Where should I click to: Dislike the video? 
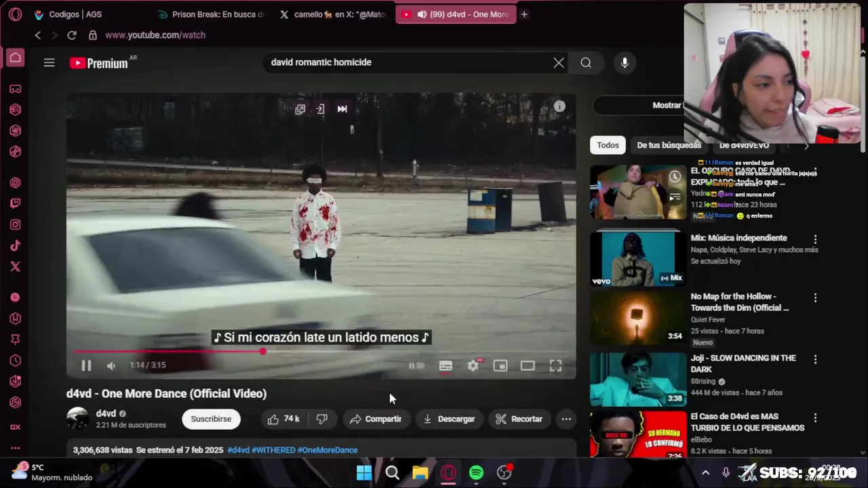(322, 419)
